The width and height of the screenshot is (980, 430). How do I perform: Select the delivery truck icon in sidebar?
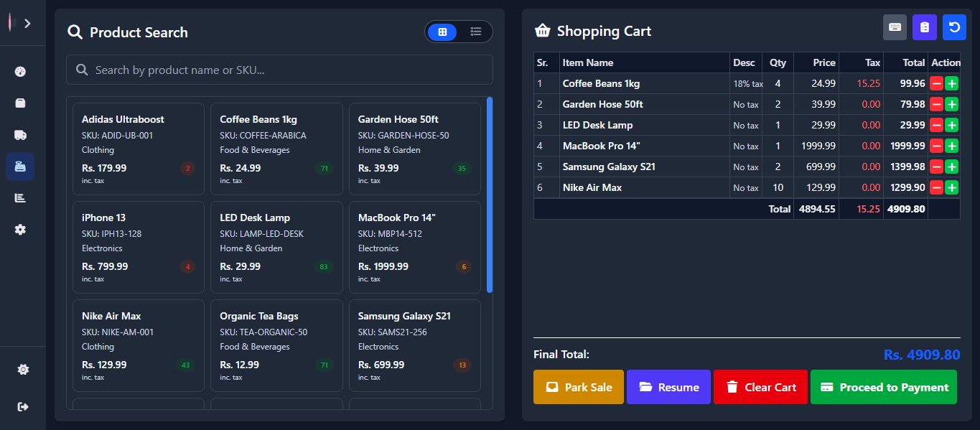click(x=20, y=135)
